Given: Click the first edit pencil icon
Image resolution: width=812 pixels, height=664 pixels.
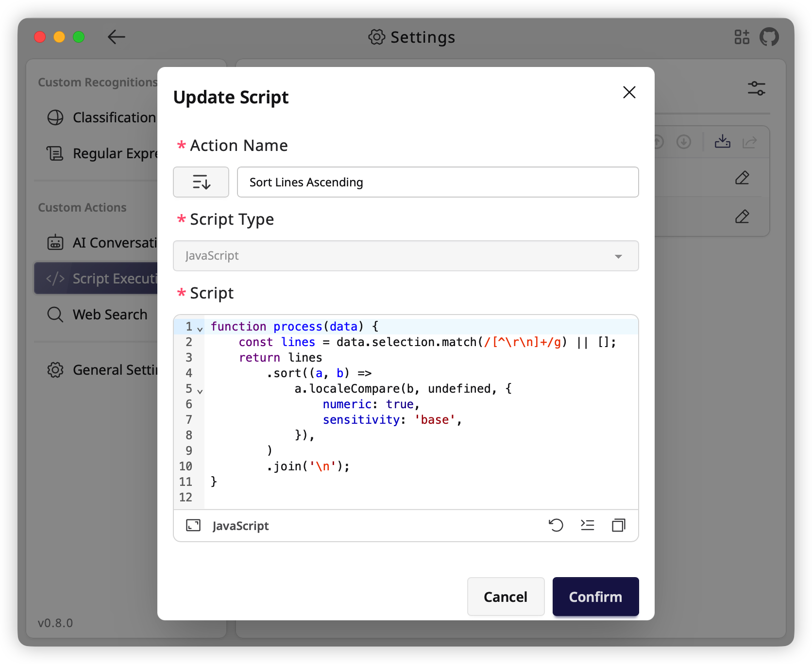Looking at the screenshot, I should pos(742,178).
